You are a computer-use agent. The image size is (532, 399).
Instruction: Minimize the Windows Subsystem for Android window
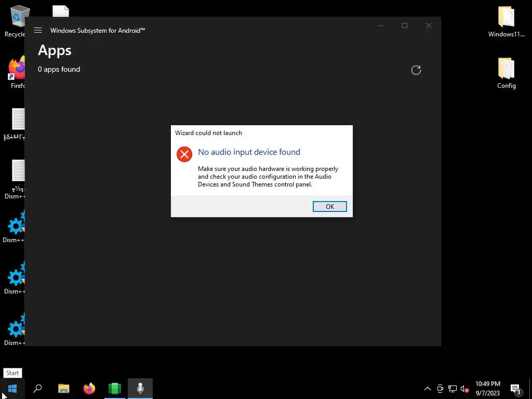click(x=381, y=26)
